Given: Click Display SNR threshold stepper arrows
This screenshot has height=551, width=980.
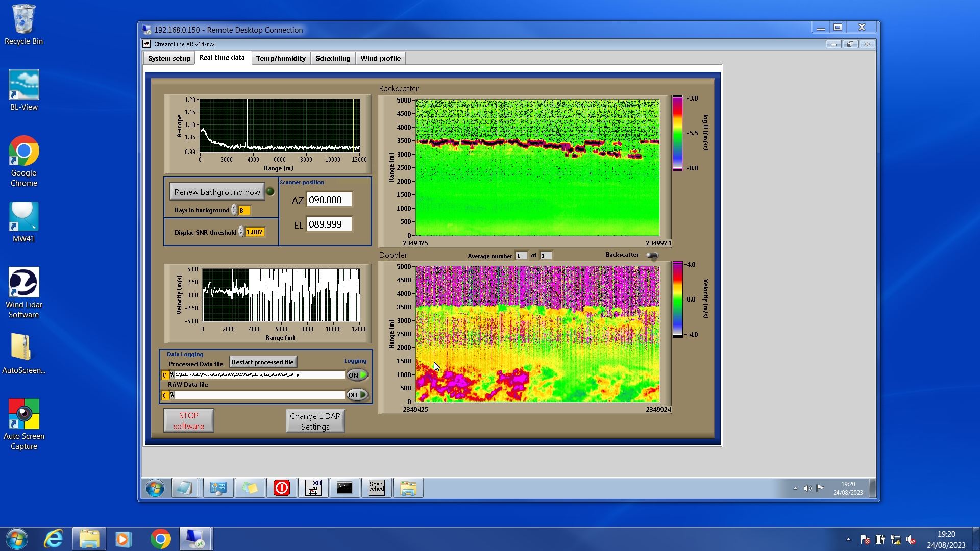Looking at the screenshot, I should [x=241, y=232].
